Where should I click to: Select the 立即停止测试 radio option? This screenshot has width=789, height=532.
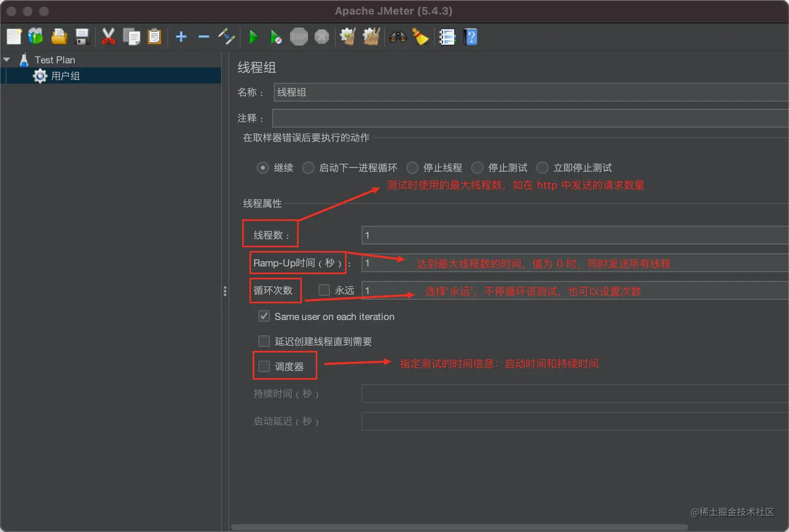point(542,168)
